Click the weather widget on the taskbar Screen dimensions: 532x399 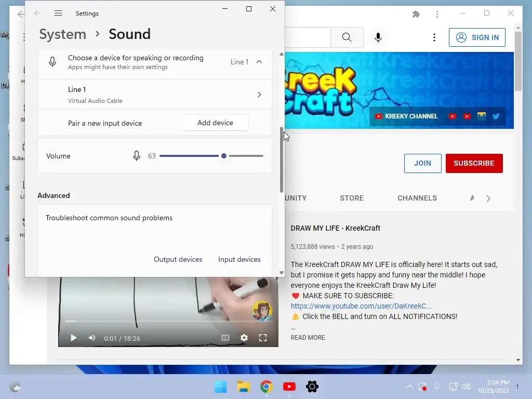coord(15,387)
